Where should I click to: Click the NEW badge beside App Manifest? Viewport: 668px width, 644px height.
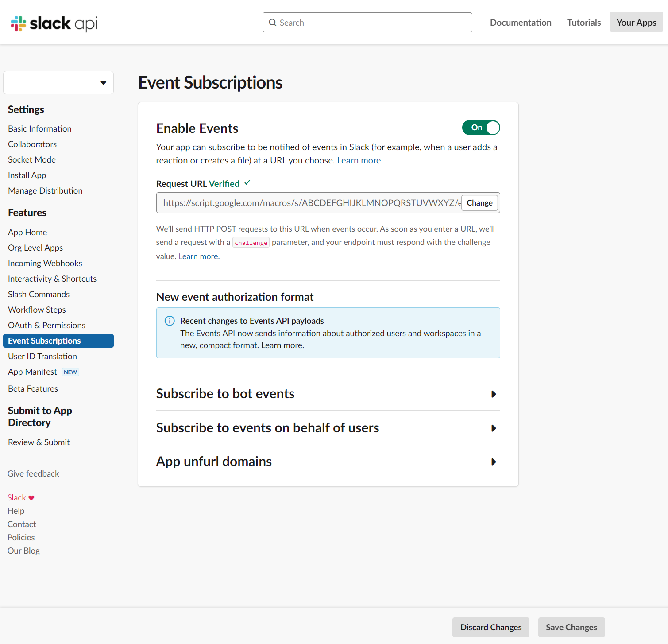pyautogui.click(x=70, y=372)
